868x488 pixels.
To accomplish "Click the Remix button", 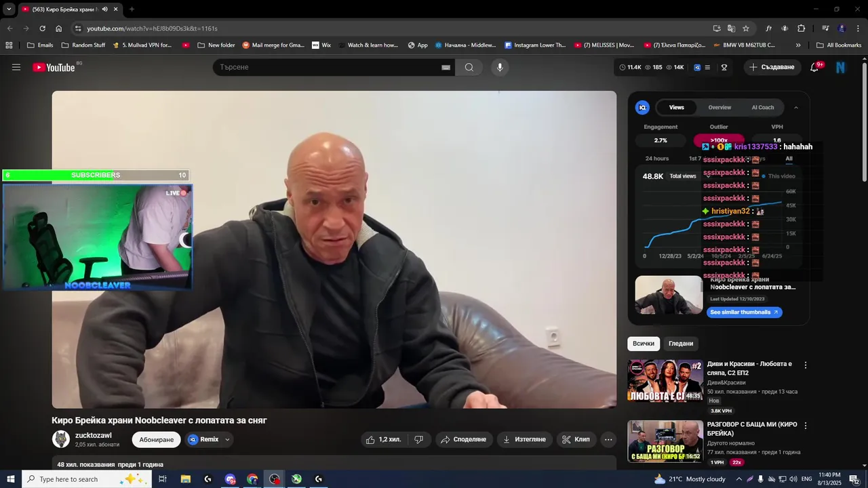I will pyautogui.click(x=204, y=439).
